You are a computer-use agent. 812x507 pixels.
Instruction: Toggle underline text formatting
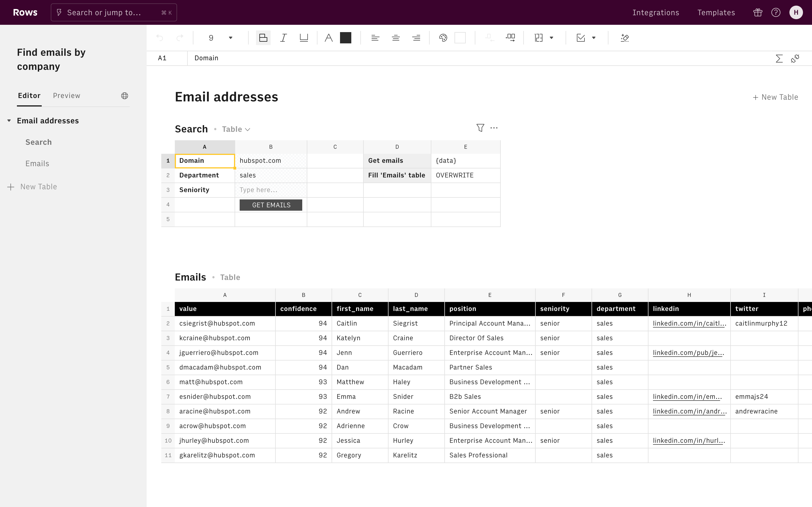pos(304,38)
